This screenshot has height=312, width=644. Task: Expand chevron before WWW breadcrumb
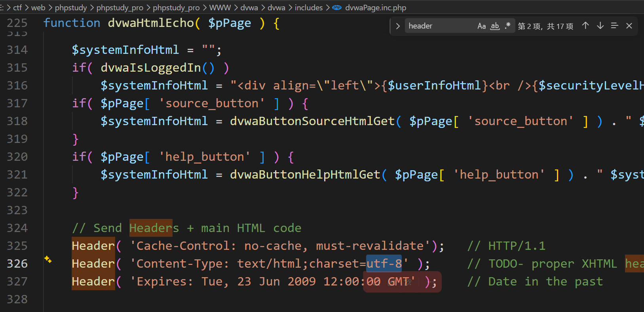pyautogui.click(x=205, y=8)
